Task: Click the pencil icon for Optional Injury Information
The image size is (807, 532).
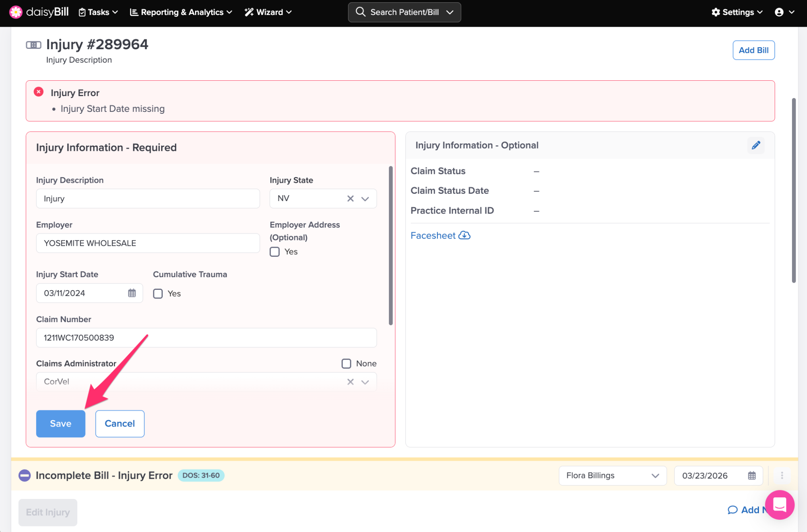Action: pos(755,145)
